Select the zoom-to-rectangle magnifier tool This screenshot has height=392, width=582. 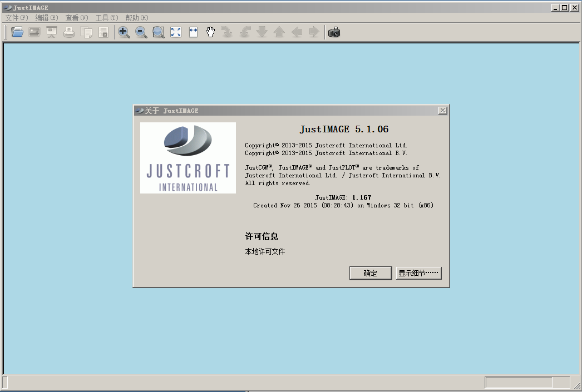(x=159, y=32)
